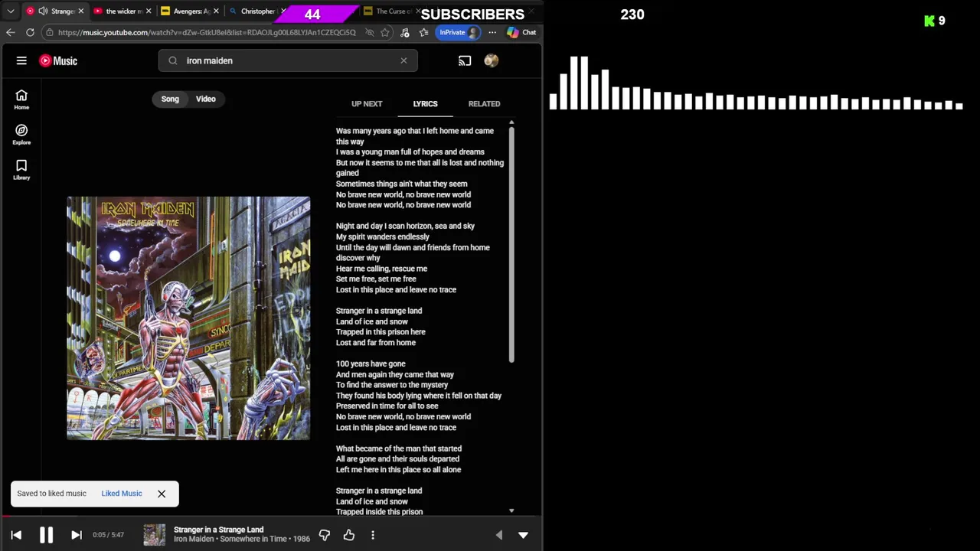Open the browser tab list dropdown

11,11
